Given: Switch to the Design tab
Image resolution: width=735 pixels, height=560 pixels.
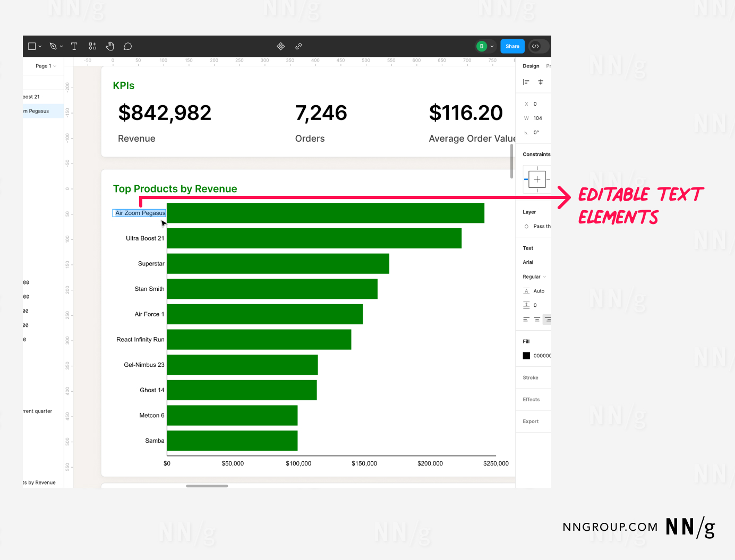Looking at the screenshot, I should pyautogui.click(x=531, y=66).
